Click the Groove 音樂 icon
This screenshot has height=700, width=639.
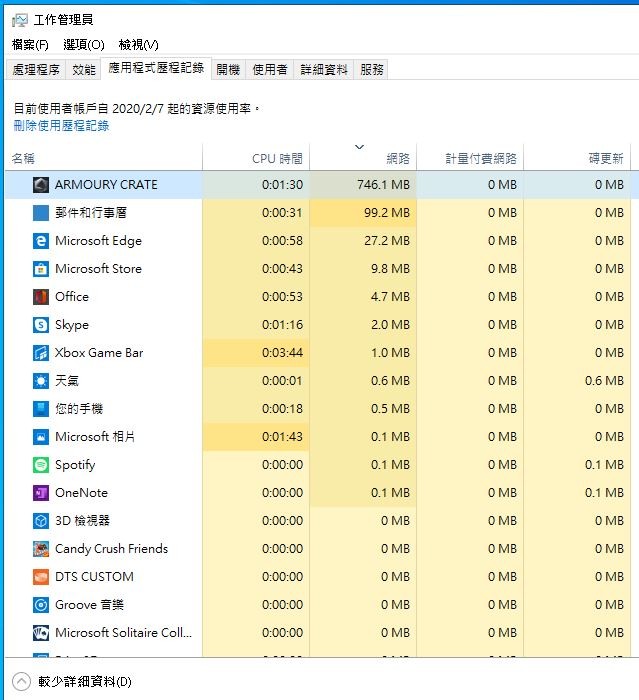41,605
